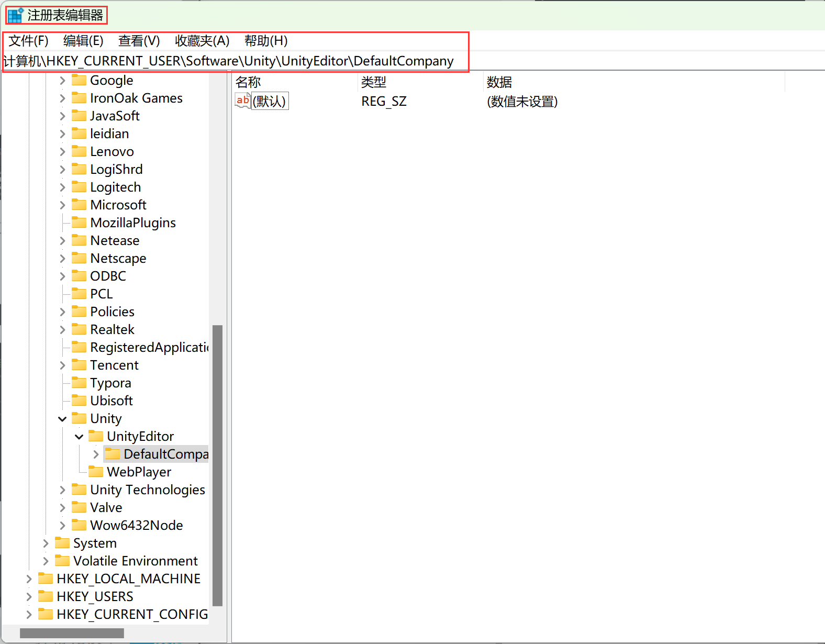Screen dimensions: 825x644
Task: Open the 查看(V) menu
Action: (139, 41)
